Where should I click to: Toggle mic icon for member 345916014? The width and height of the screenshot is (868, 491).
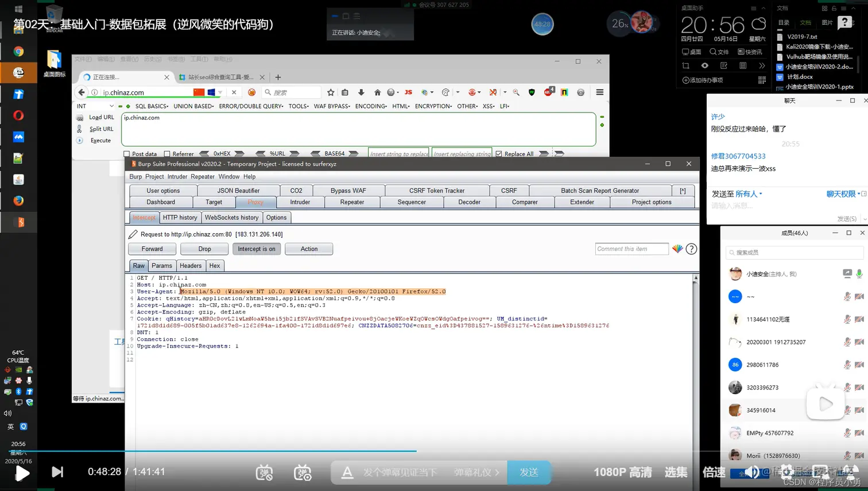pyautogui.click(x=847, y=410)
